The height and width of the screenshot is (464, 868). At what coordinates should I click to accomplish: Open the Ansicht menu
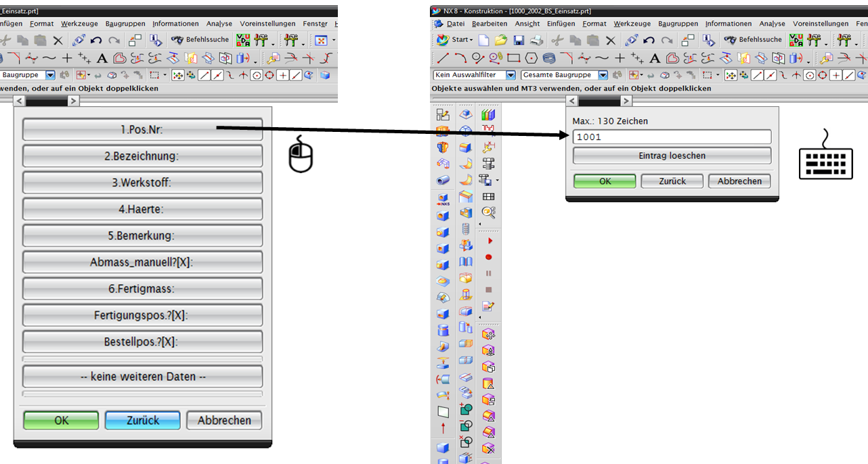click(x=527, y=24)
